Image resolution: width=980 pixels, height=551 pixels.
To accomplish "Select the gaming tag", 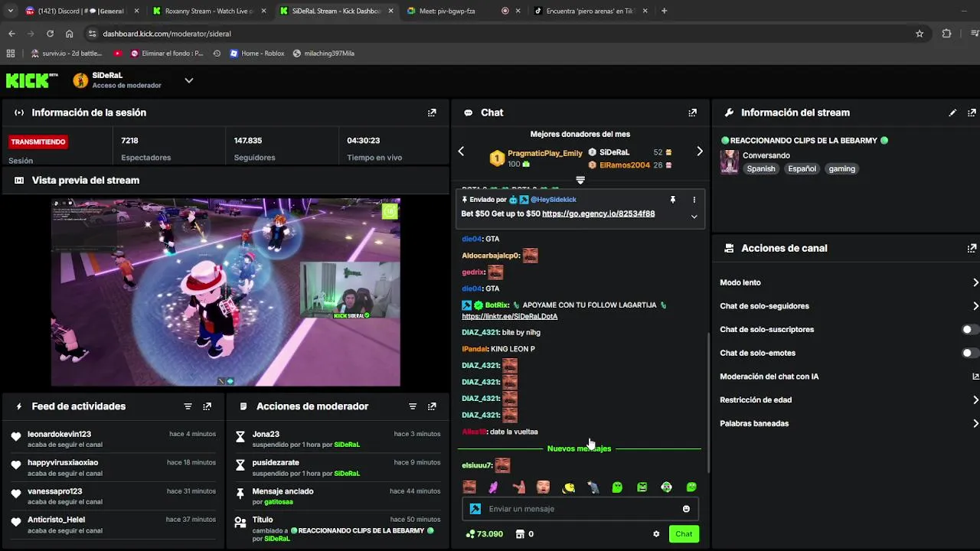I will (x=841, y=168).
